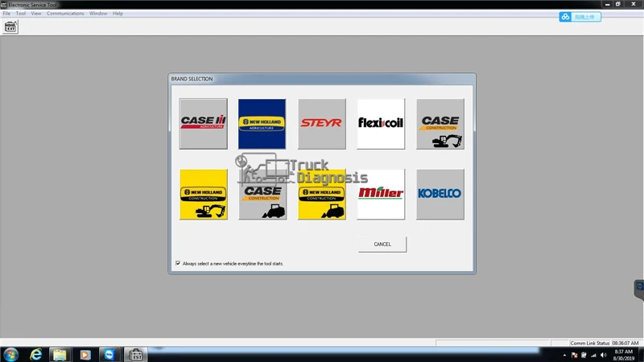Open TeamViewer from the taskbar
The image size is (644, 362).
pos(109,355)
